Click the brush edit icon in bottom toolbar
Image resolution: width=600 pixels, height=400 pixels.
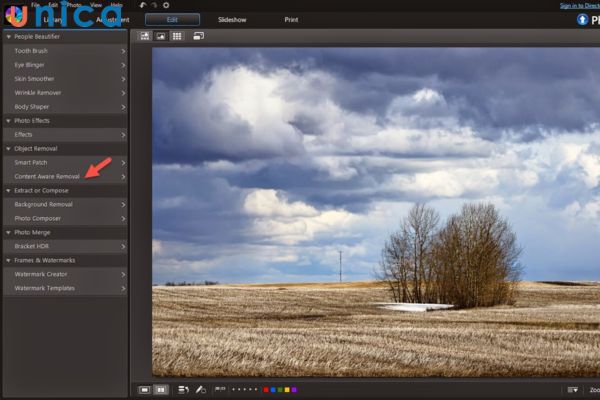(200, 389)
